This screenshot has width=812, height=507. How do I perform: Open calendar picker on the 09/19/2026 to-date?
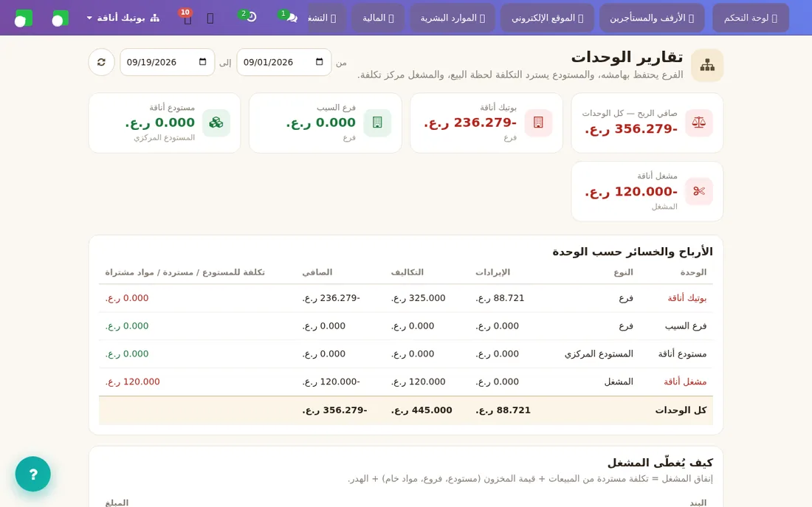coord(202,62)
